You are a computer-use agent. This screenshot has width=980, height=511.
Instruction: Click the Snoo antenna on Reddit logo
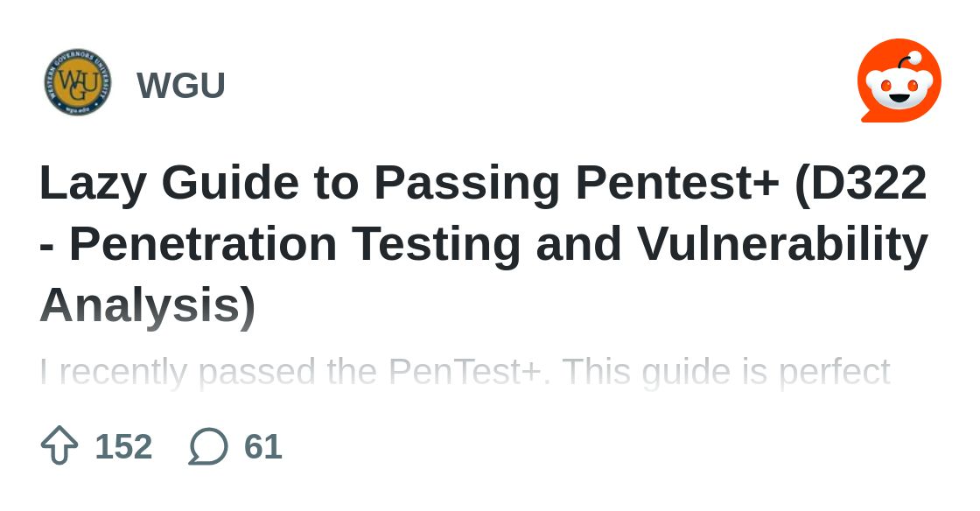[906, 60]
